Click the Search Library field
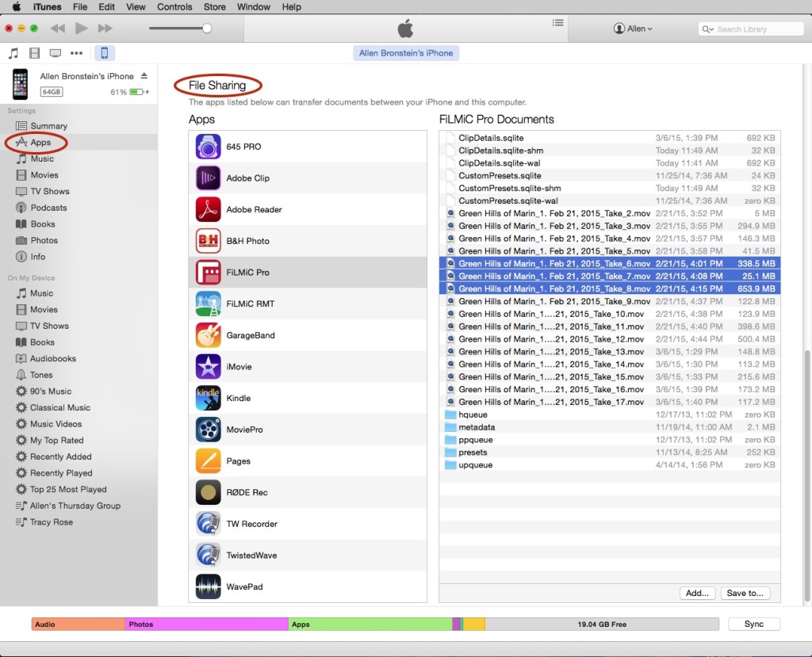 [751, 29]
